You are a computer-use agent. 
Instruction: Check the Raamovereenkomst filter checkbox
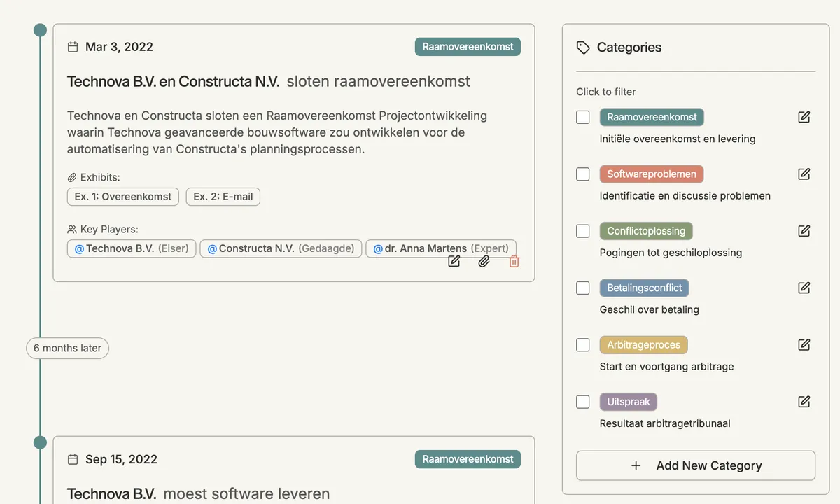coord(583,117)
